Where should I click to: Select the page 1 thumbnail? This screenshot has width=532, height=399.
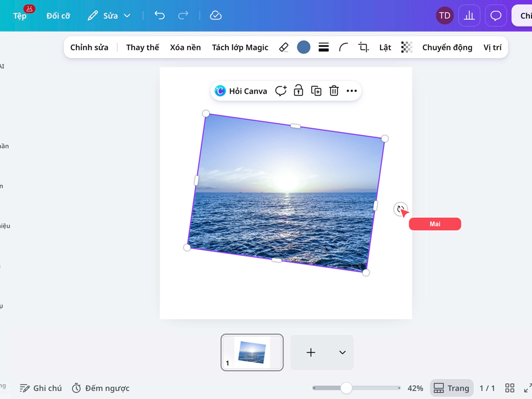pyautogui.click(x=252, y=352)
